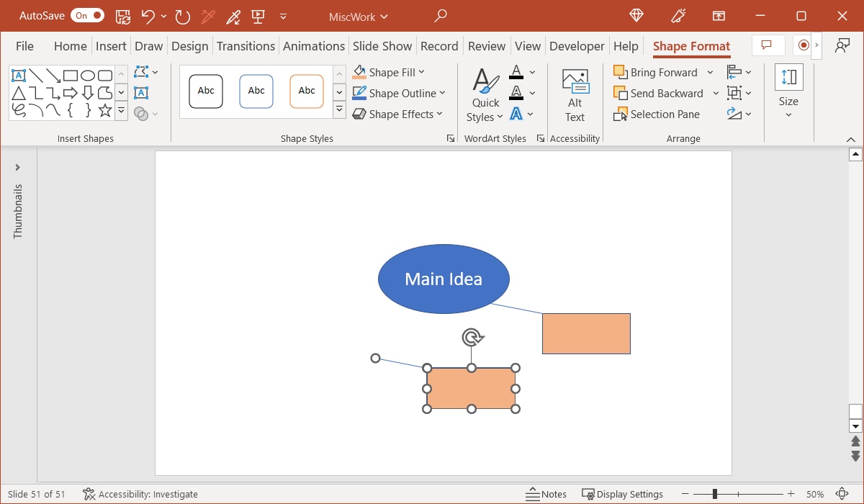The width and height of the screenshot is (864, 504).
Task: Open the Bring Forward dropdown arrow
Action: [x=711, y=72]
